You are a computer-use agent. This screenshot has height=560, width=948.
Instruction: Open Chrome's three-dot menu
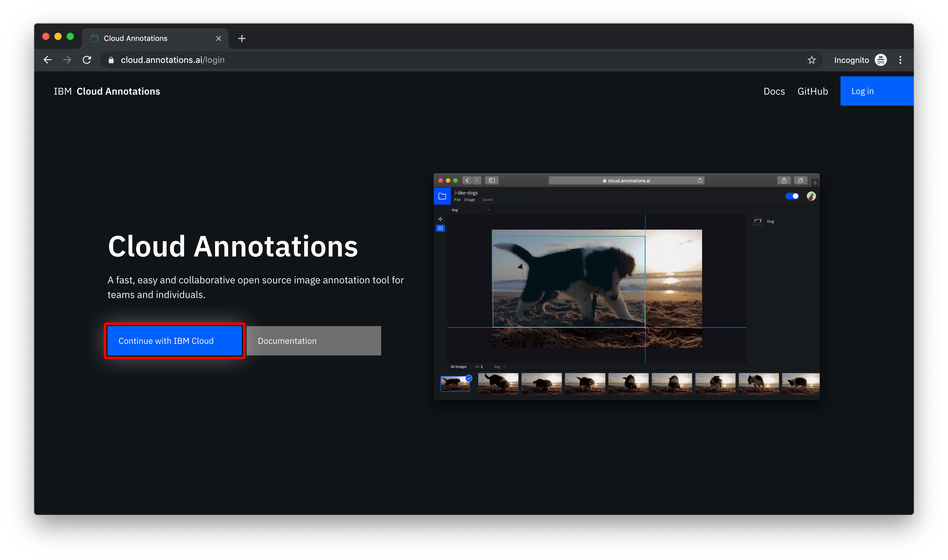pos(900,60)
